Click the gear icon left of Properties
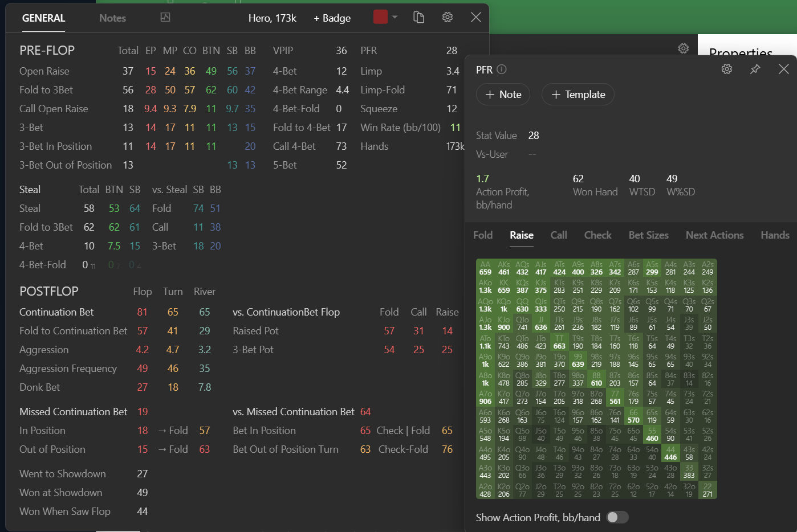This screenshot has height=532, width=797. point(684,48)
